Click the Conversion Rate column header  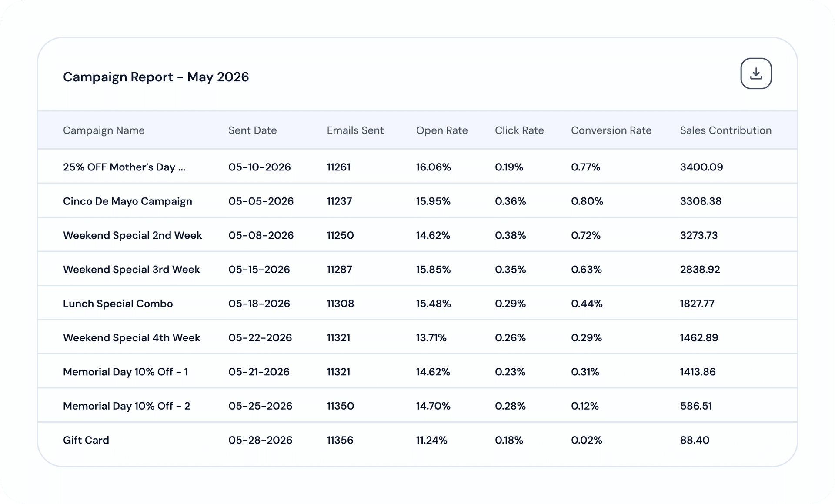[611, 130]
